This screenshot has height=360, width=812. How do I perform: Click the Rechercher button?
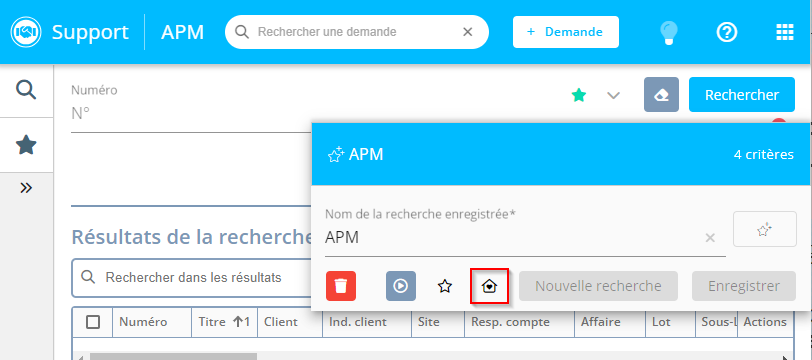pos(742,95)
